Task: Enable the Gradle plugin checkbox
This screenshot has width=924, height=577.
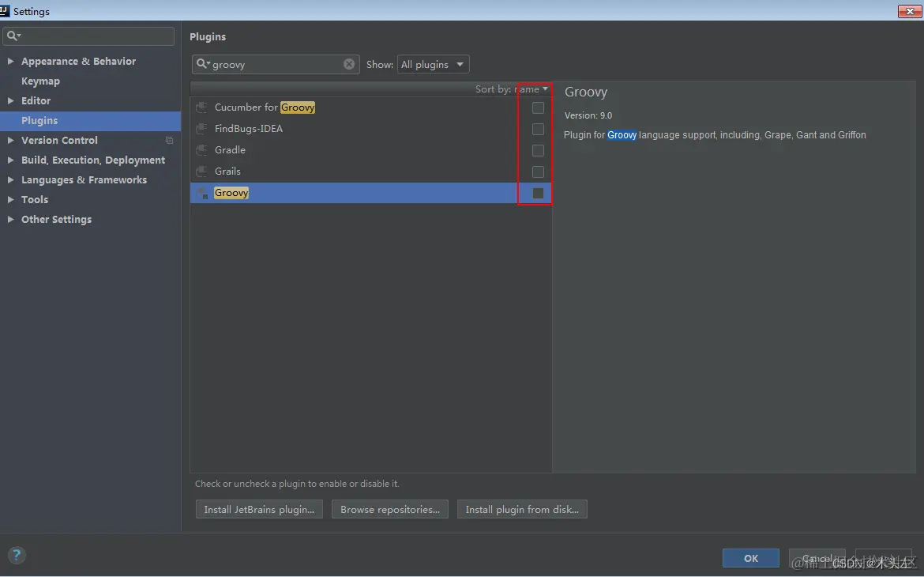Action: tap(538, 150)
